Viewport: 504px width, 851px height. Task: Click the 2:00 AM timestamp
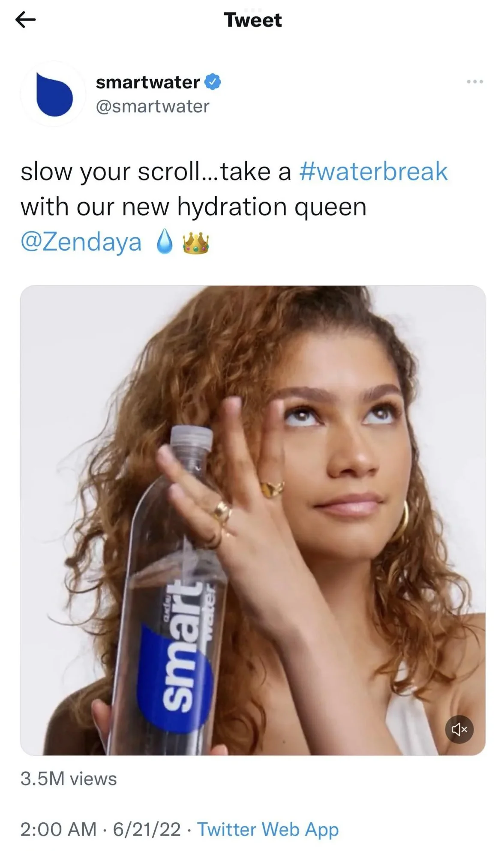[x=58, y=829]
